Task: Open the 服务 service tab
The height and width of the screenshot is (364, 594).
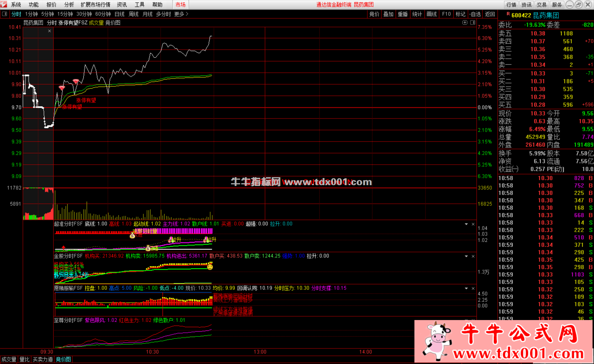Action: pos(557,5)
